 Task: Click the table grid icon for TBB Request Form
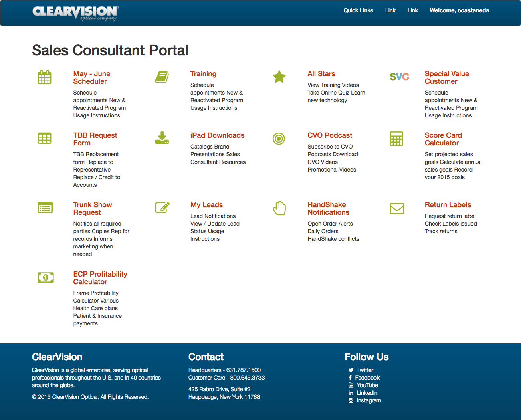(x=44, y=139)
